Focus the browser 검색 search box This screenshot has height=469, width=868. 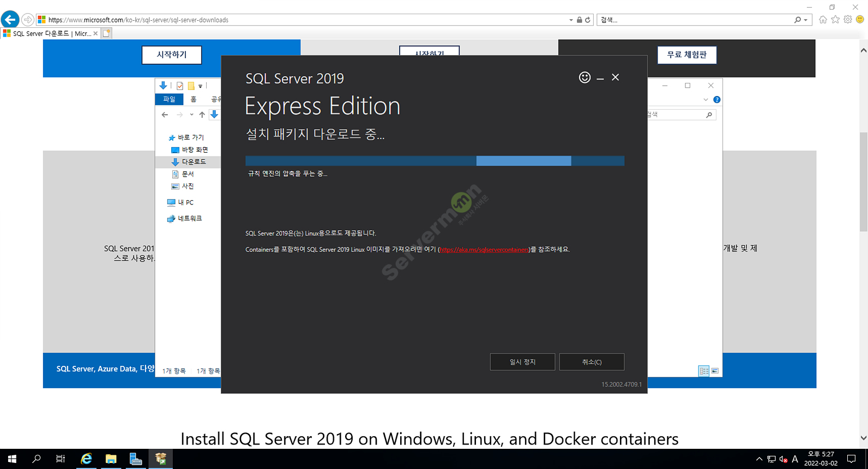click(x=695, y=20)
